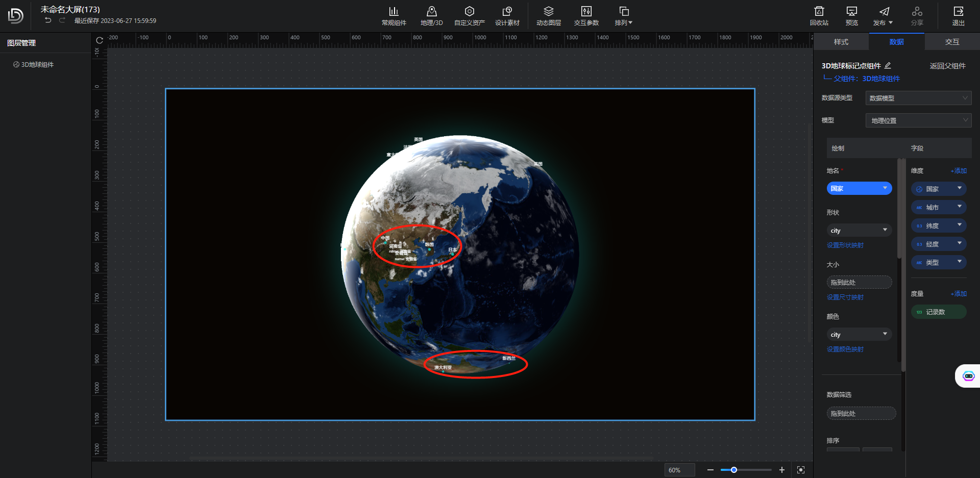The width and height of the screenshot is (980, 478).
Task: Click the zoom slider handle
Action: point(734,470)
